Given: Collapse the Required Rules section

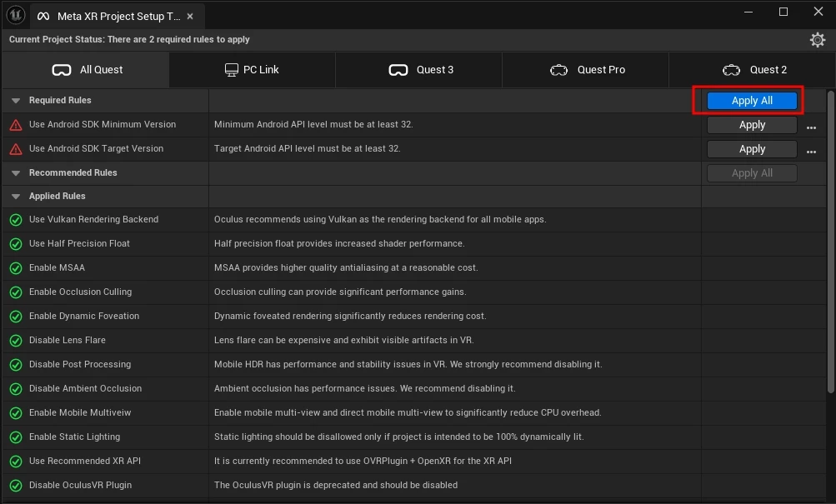Looking at the screenshot, I should coord(16,101).
